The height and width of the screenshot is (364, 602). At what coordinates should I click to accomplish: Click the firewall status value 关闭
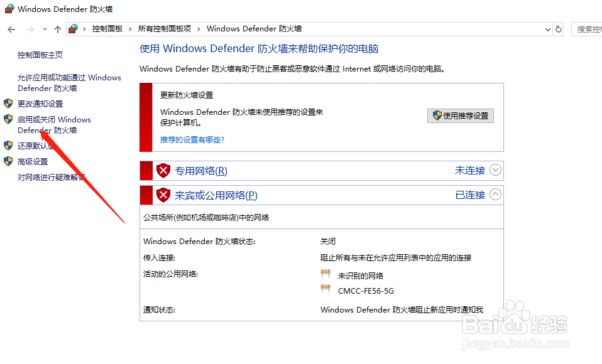328,241
